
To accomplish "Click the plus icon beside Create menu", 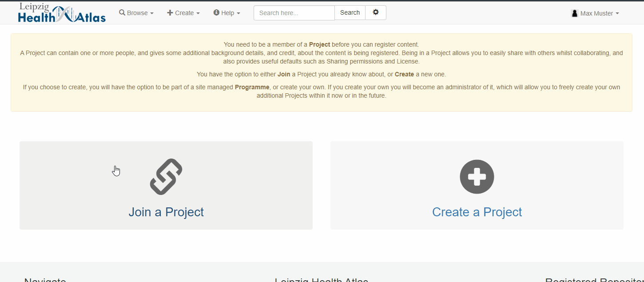I will tap(170, 13).
